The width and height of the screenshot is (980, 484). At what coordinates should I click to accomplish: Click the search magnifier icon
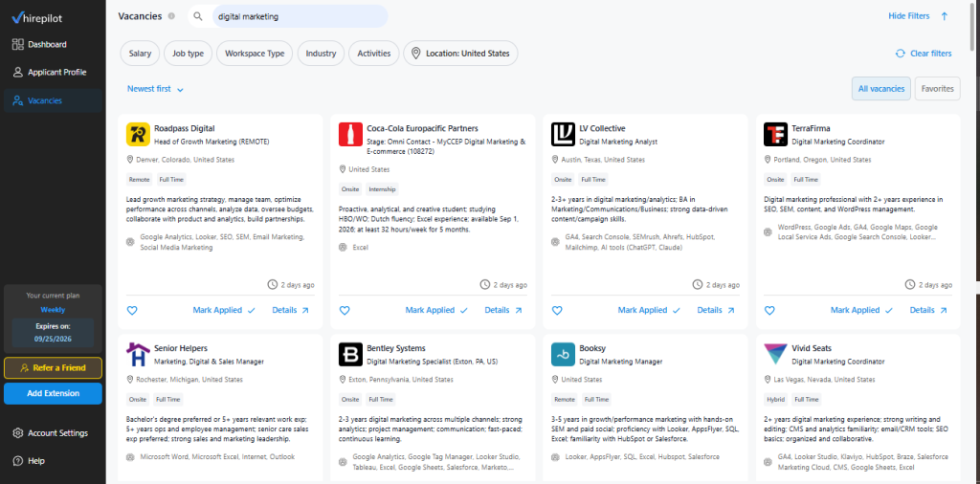point(198,17)
